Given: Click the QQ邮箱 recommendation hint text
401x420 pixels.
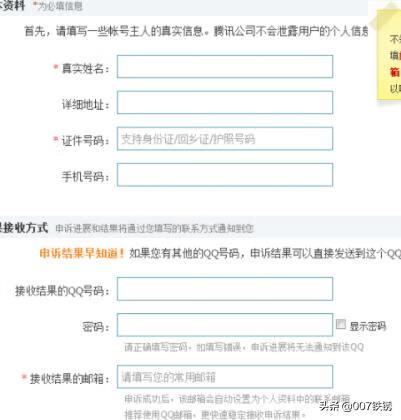Looking at the screenshot, I should 215,414.
